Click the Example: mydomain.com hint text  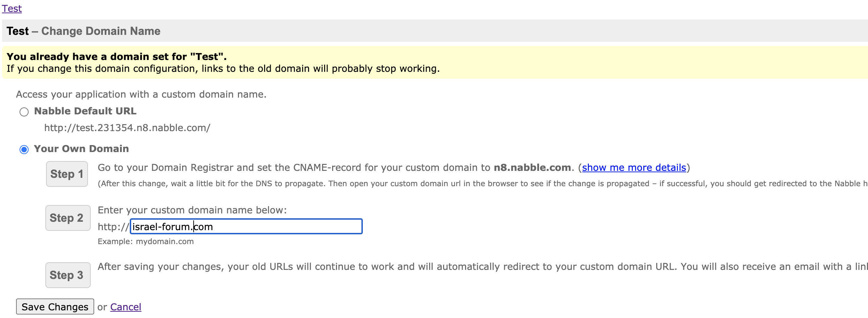[145, 242]
